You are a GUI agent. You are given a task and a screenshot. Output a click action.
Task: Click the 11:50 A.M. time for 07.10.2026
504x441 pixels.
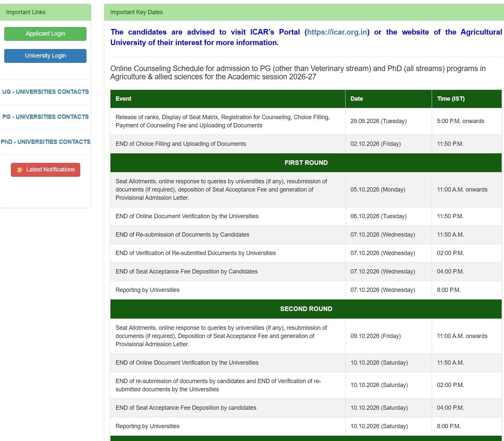click(x=450, y=235)
